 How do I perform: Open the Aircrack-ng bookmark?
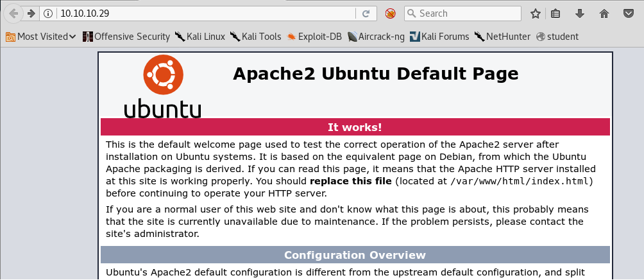coord(376,37)
